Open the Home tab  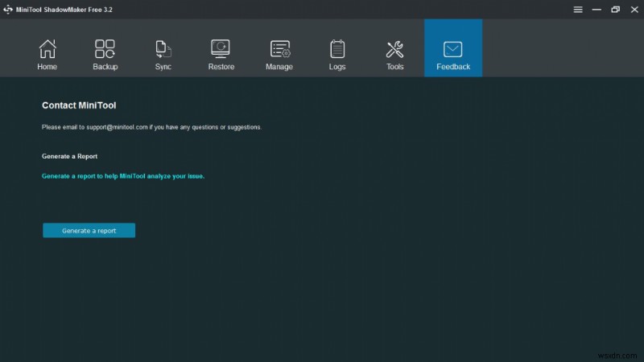[x=47, y=55]
